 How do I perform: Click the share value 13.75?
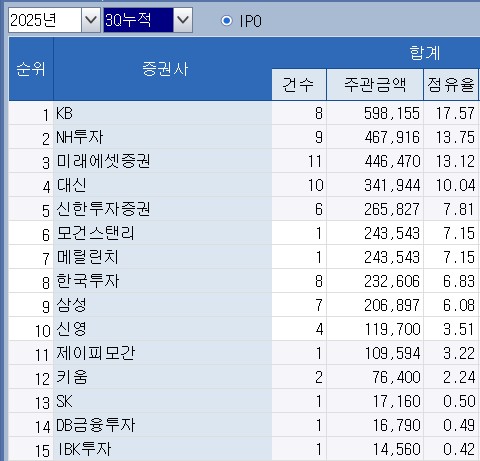pos(455,137)
